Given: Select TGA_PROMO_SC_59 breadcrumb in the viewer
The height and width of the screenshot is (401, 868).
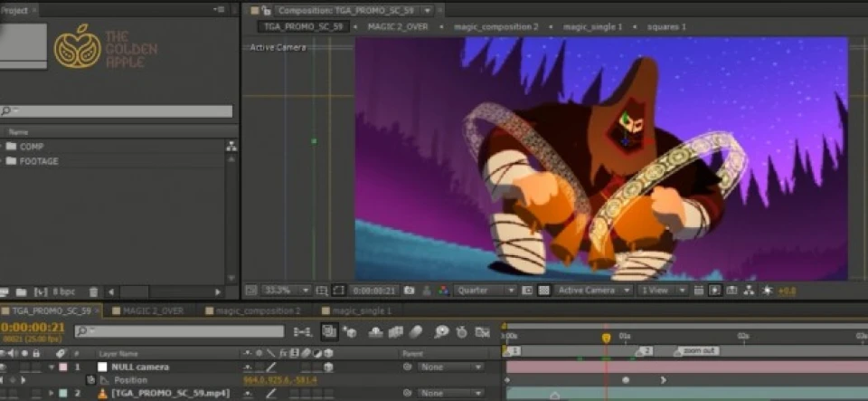Looking at the screenshot, I should pyautogui.click(x=304, y=26).
